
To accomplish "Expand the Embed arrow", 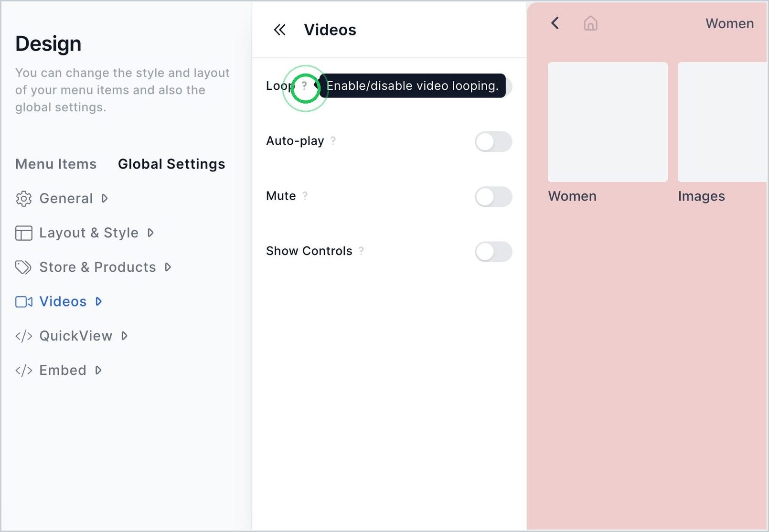I will 98,370.
